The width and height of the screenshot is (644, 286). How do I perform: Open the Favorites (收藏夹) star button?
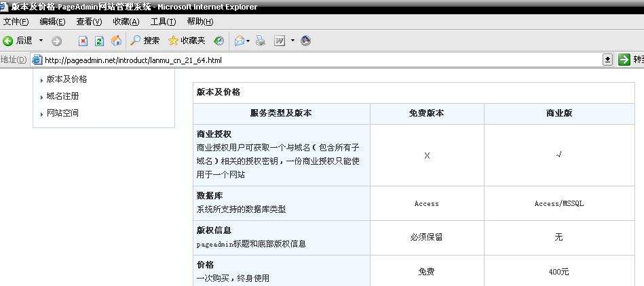tap(187, 41)
